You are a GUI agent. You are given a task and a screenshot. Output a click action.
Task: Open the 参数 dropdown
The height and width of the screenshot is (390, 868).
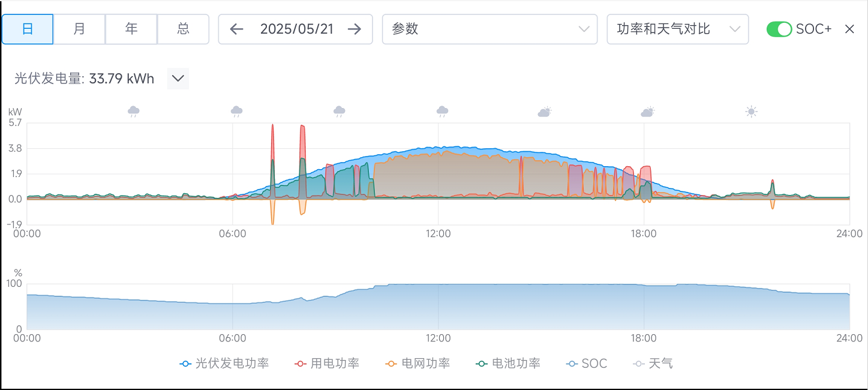pyautogui.click(x=489, y=29)
